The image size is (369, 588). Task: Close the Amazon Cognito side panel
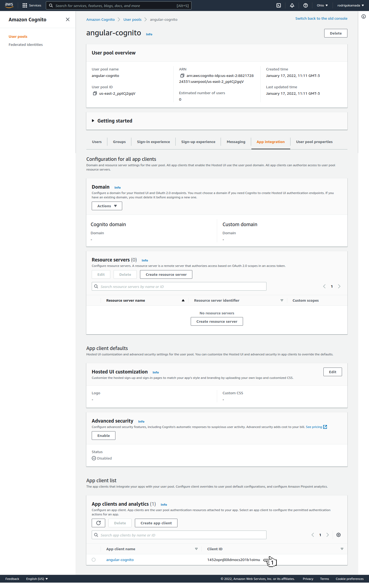click(x=68, y=19)
